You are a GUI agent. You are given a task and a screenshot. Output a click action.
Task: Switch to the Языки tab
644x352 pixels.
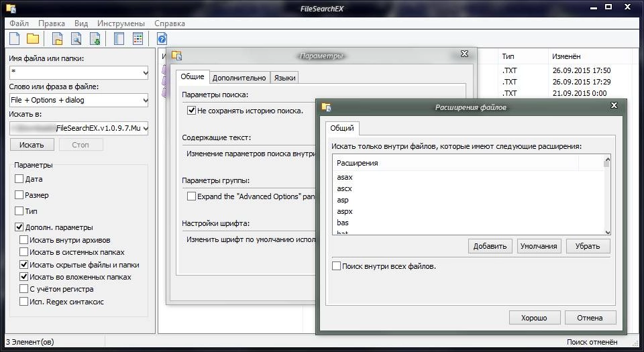pyautogui.click(x=284, y=78)
